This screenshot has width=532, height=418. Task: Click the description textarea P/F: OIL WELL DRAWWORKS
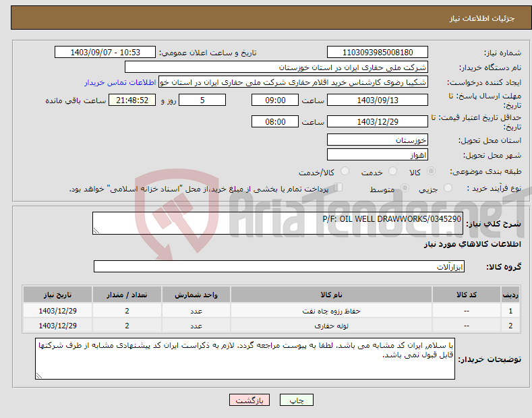pos(278,223)
